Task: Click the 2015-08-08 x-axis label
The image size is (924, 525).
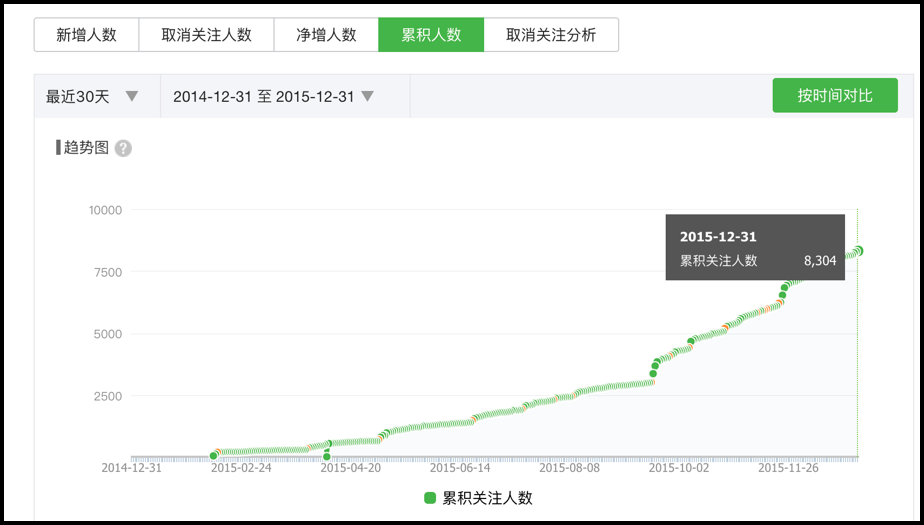Action: (569, 468)
